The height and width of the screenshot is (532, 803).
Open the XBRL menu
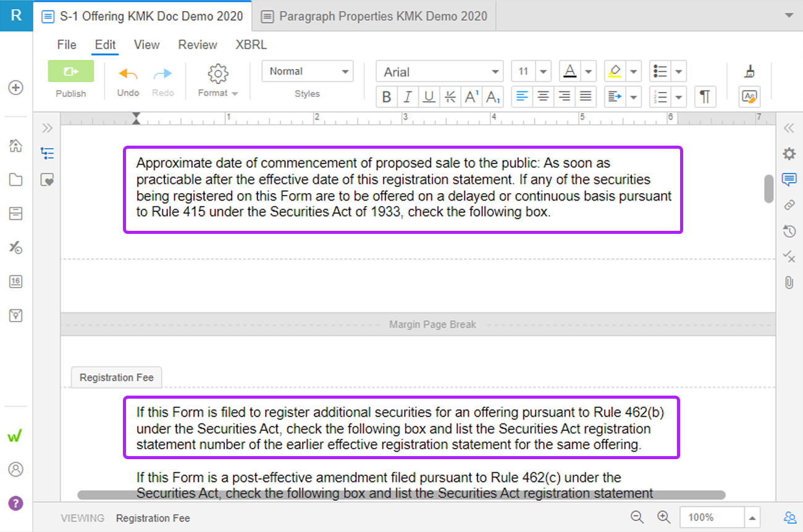click(x=251, y=44)
